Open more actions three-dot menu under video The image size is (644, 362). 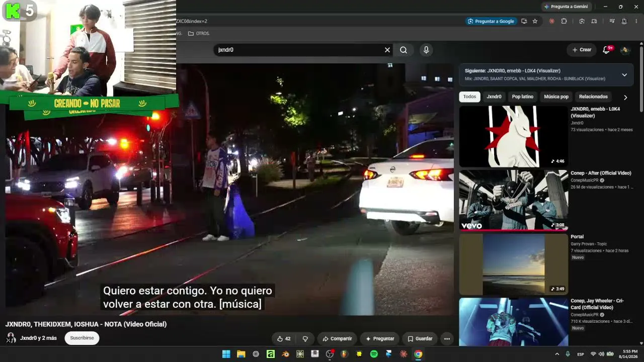447,339
